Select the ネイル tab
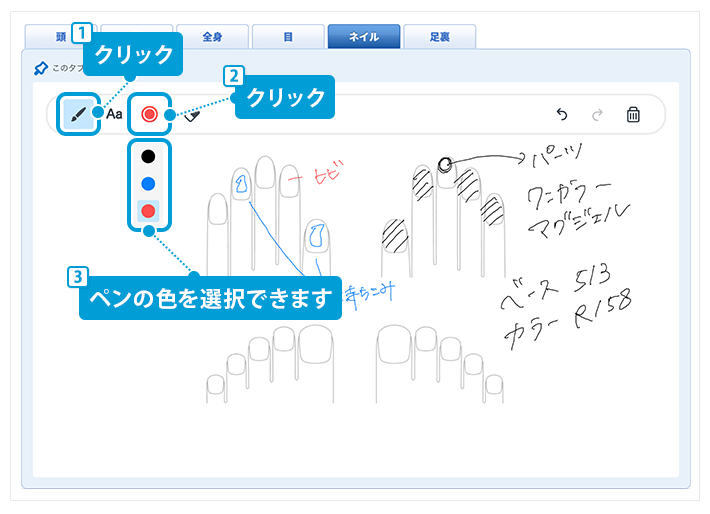710x514 pixels. [363, 37]
